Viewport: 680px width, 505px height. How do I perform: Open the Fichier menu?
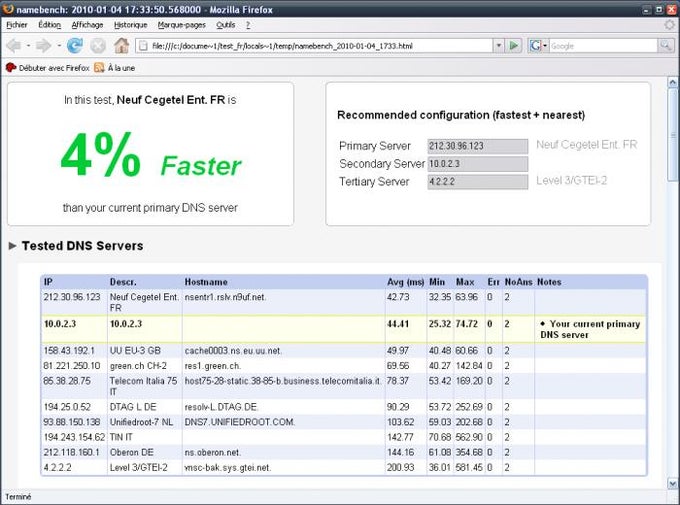17,25
